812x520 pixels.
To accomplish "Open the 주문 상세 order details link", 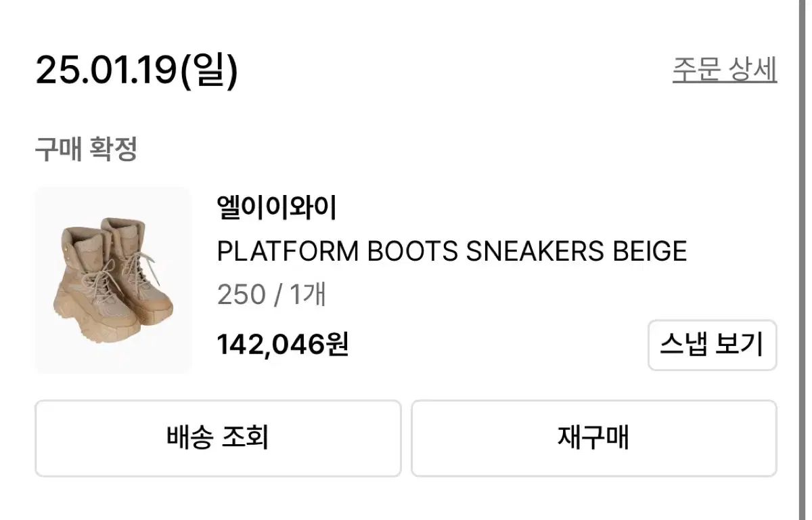I will click(724, 70).
